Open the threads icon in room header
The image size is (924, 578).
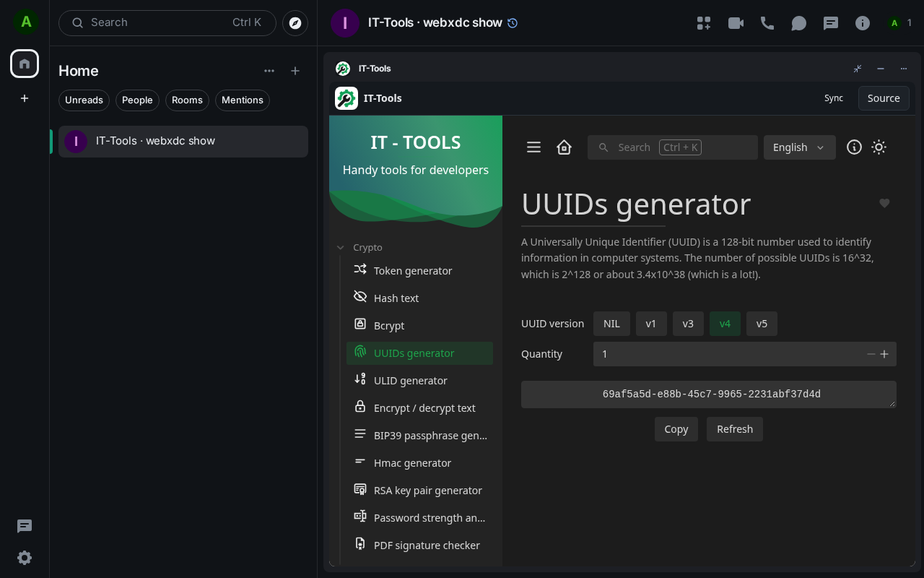coord(831,23)
